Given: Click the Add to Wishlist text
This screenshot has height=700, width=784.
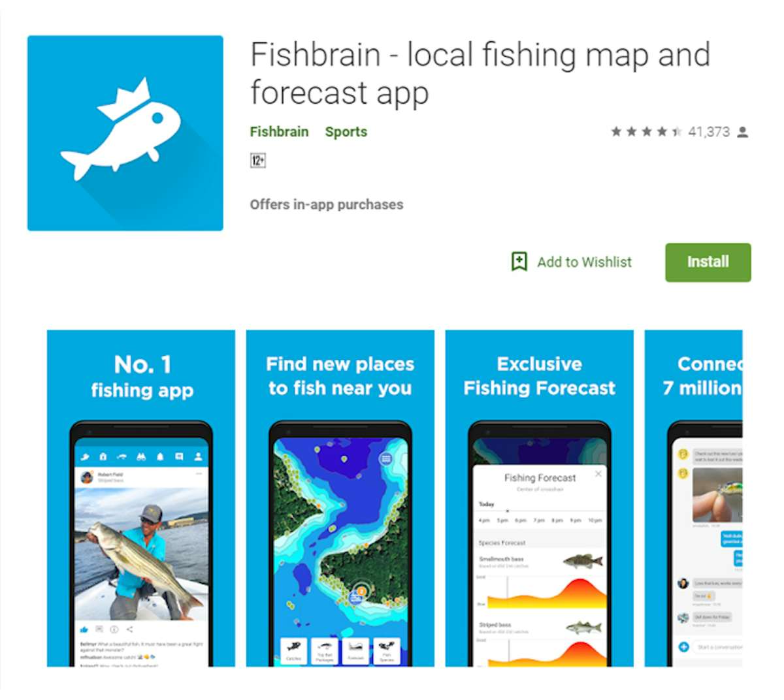Looking at the screenshot, I should tap(585, 262).
